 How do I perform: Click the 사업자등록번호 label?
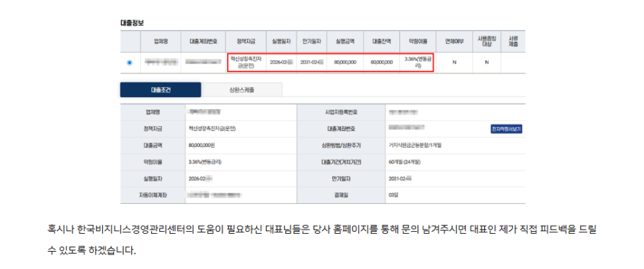pyautogui.click(x=341, y=112)
